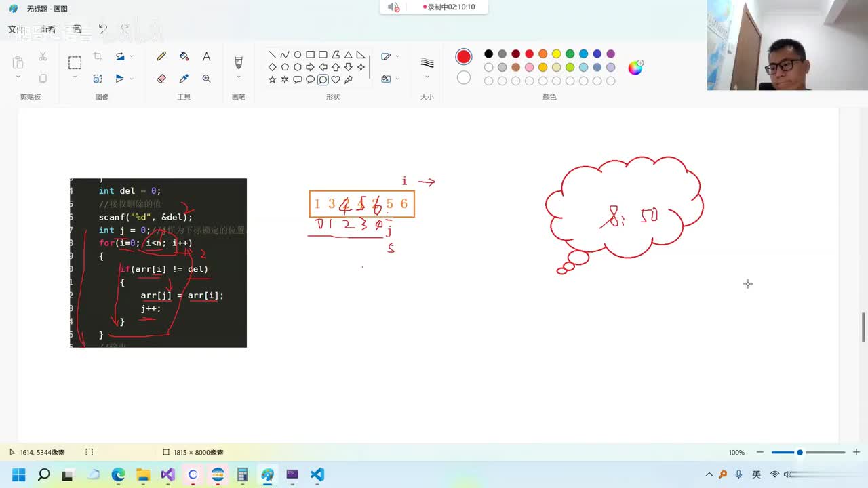Click the image background removal icon

pos(98,79)
